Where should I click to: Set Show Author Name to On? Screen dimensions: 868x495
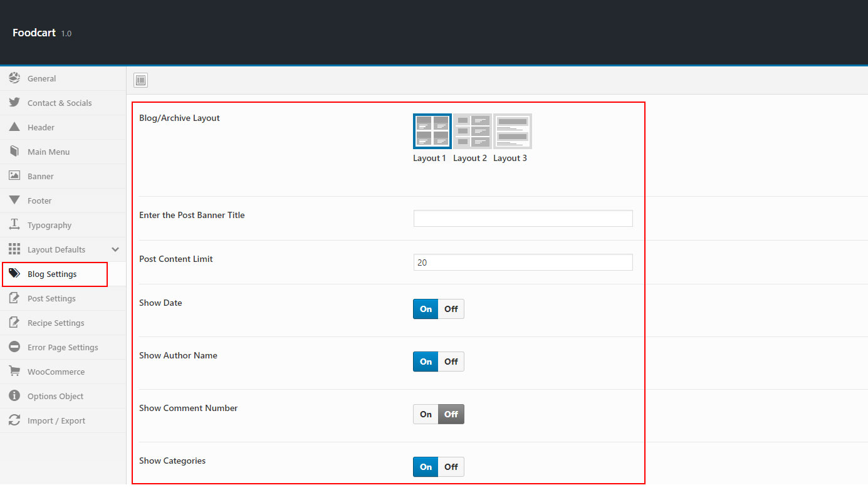(426, 362)
